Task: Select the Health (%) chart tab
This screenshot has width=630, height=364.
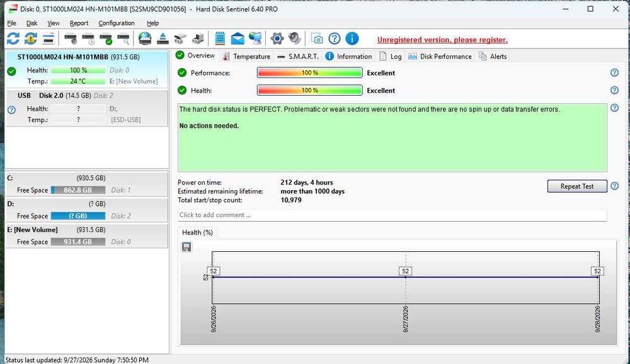Action: [x=197, y=232]
